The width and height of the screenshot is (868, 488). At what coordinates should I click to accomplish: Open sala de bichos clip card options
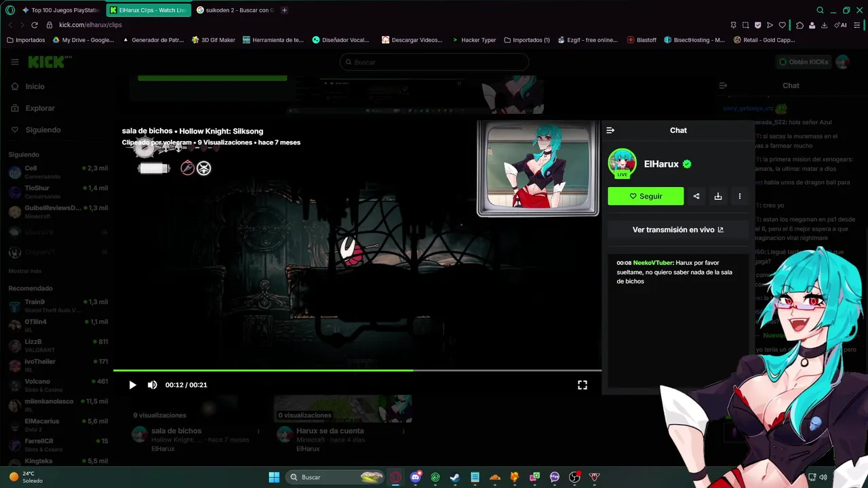(258, 431)
